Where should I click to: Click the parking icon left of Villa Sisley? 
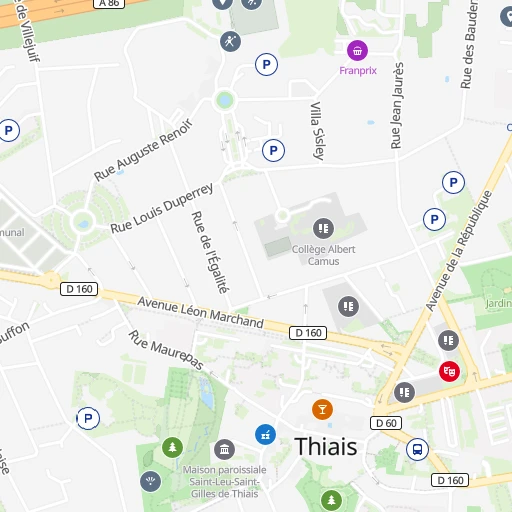pos(273,151)
